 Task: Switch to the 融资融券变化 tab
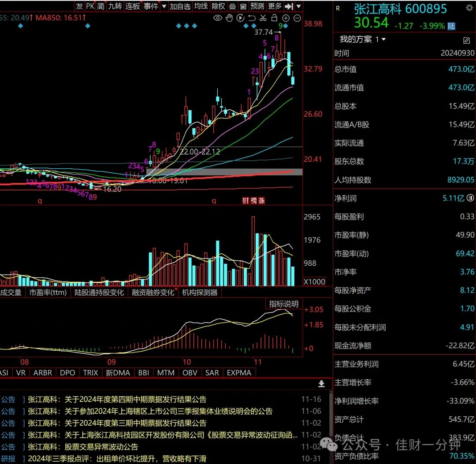click(x=152, y=292)
